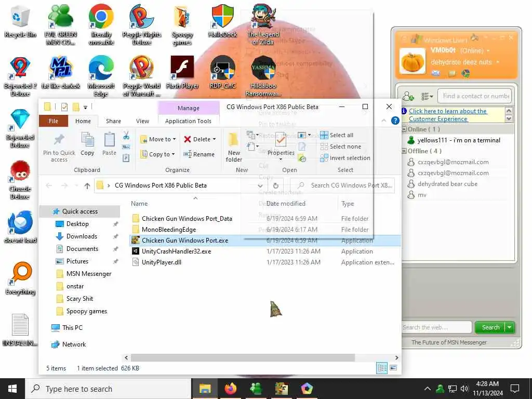Collapse the Offline contacts group
Image resolution: width=532 pixels, height=399 pixels.
(x=404, y=151)
